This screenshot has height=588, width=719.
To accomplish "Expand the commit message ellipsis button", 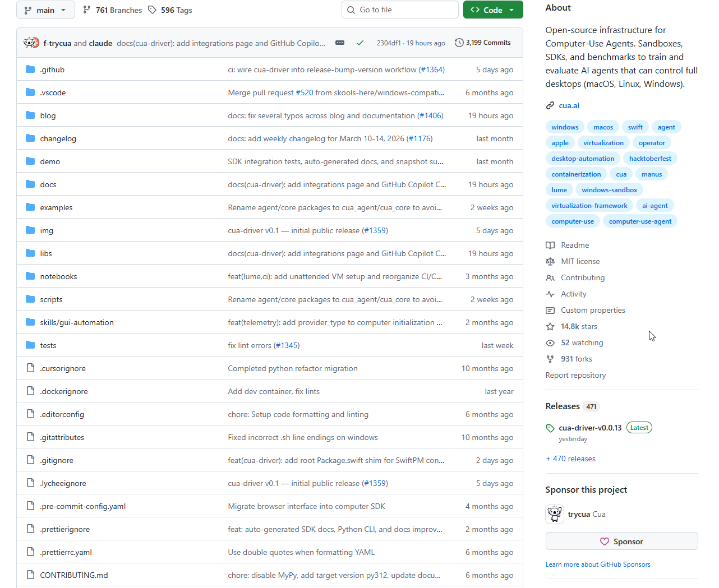I will 340,43.
